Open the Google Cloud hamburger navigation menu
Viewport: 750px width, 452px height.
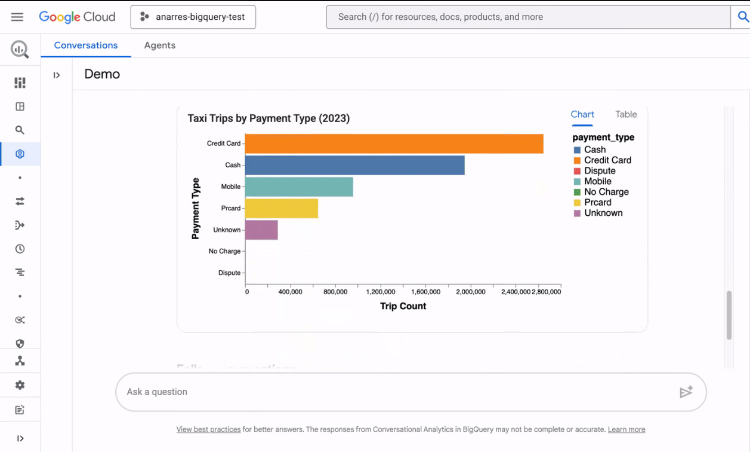pos(16,17)
